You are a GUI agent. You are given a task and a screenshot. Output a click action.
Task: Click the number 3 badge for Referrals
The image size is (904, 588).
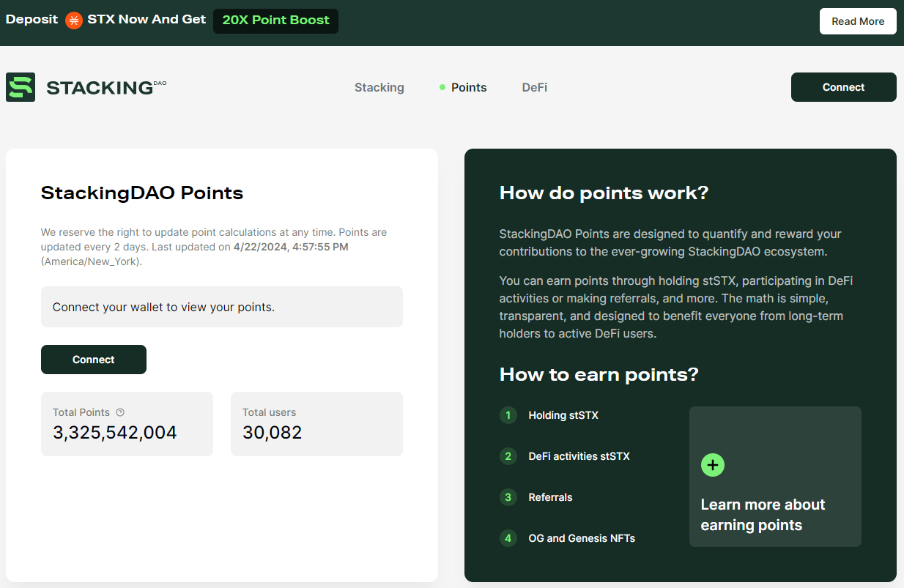point(508,497)
